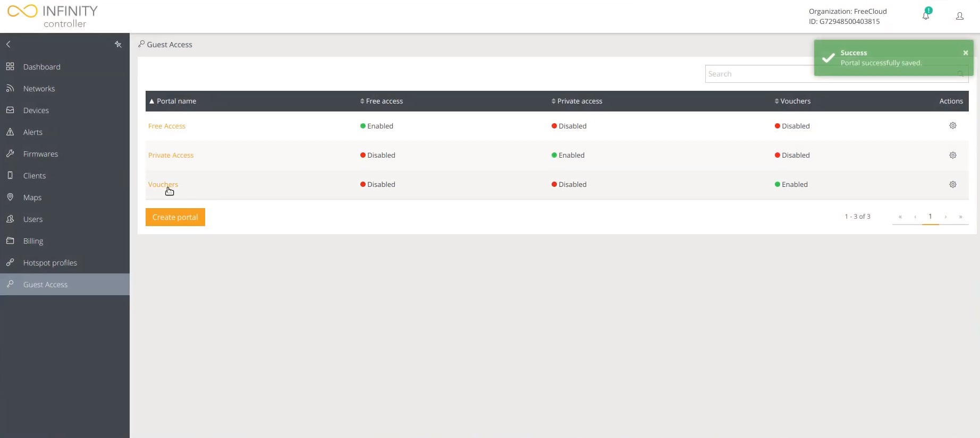Click the Clients phone icon

pos(10,175)
